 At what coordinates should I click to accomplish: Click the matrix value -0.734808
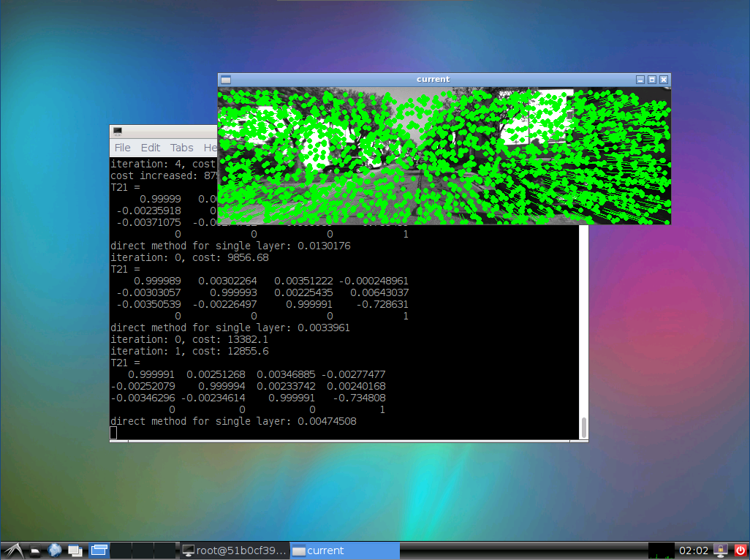tap(359, 398)
